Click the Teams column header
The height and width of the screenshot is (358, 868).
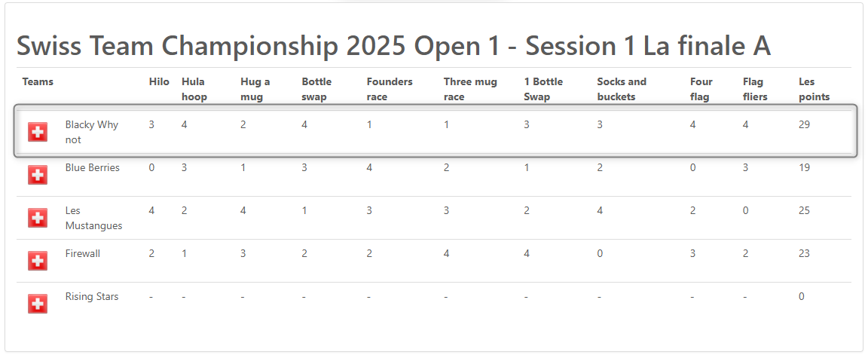point(38,82)
